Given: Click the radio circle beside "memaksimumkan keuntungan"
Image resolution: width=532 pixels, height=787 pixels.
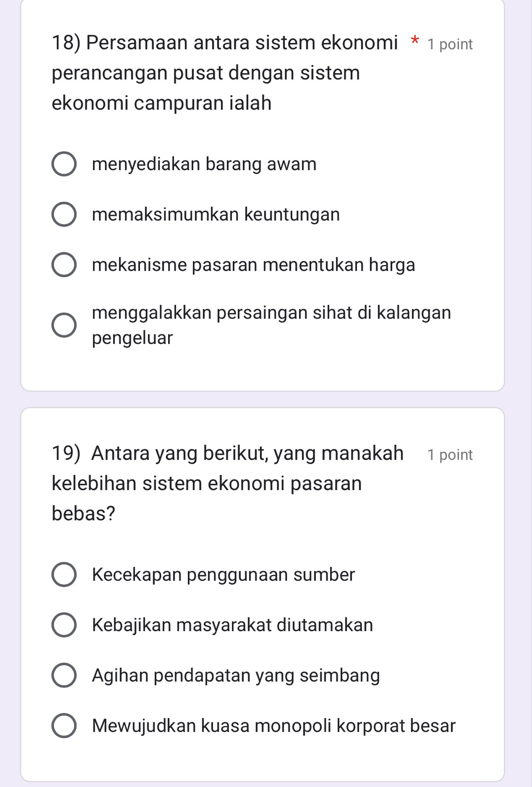Looking at the screenshot, I should point(63,214).
